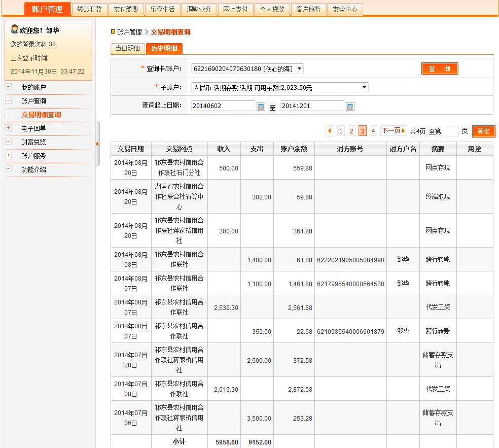The width and height of the screenshot is (499, 448).
Task: Click the 确定 page jump button
Action: pos(483,131)
